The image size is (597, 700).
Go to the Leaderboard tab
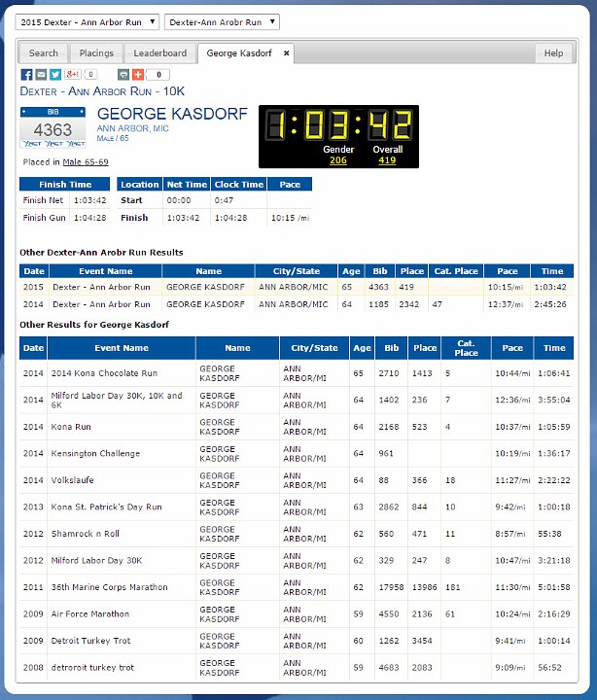(160, 53)
